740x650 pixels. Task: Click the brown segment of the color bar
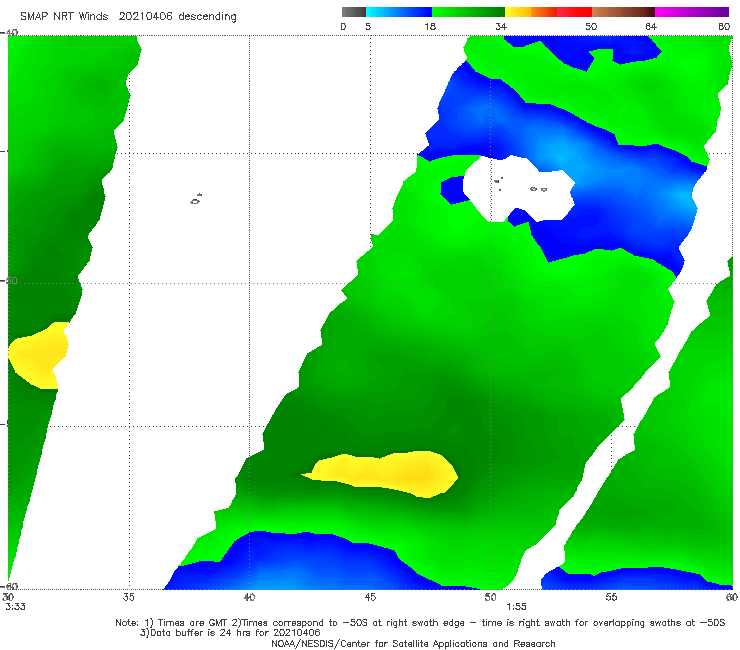tap(623, 12)
